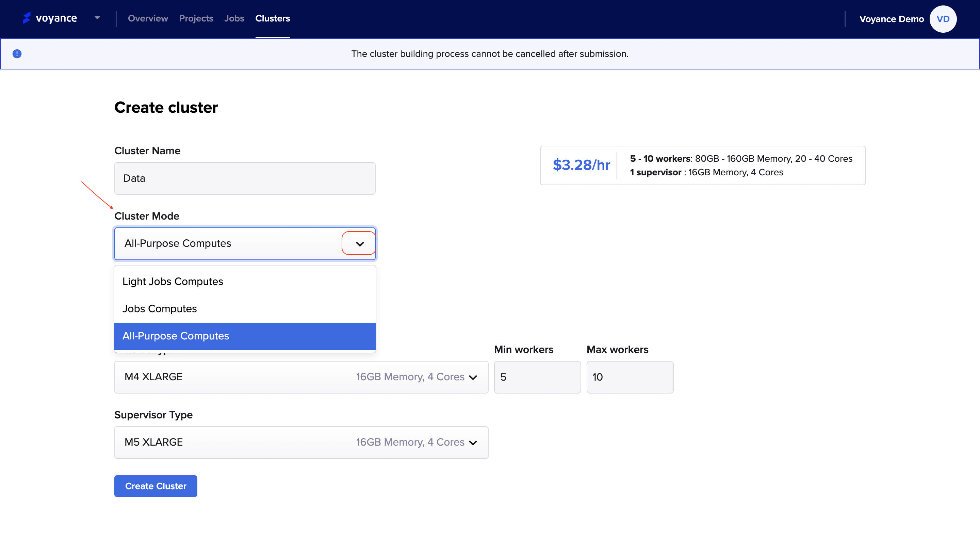This screenshot has width=980, height=559.
Task: Click the Min workers label
Action: tap(523, 350)
